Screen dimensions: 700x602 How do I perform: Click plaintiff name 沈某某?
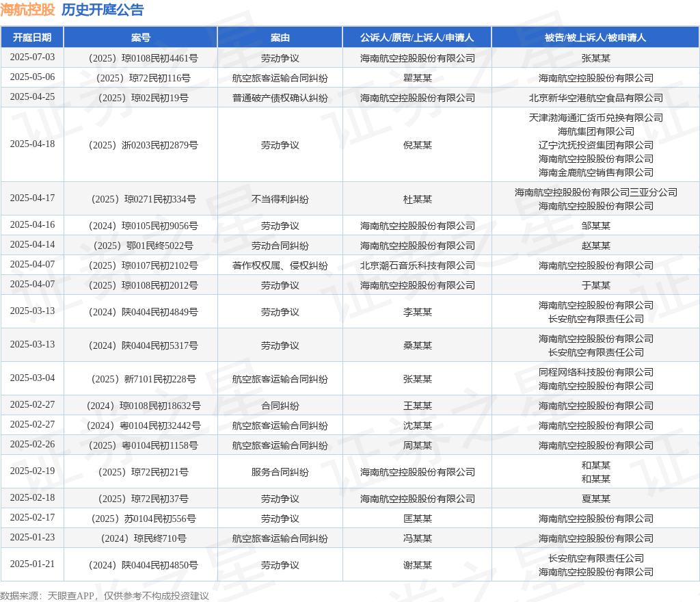(x=418, y=426)
